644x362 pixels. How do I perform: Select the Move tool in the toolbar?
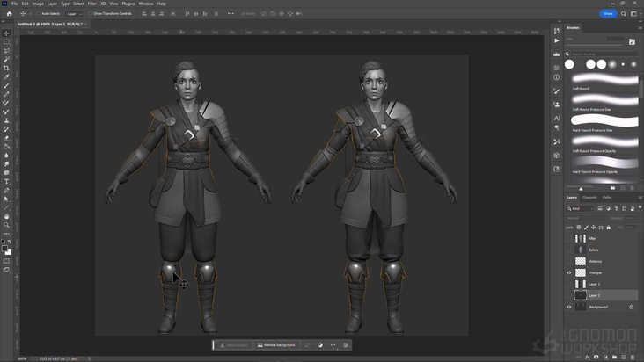coord(6,33)
